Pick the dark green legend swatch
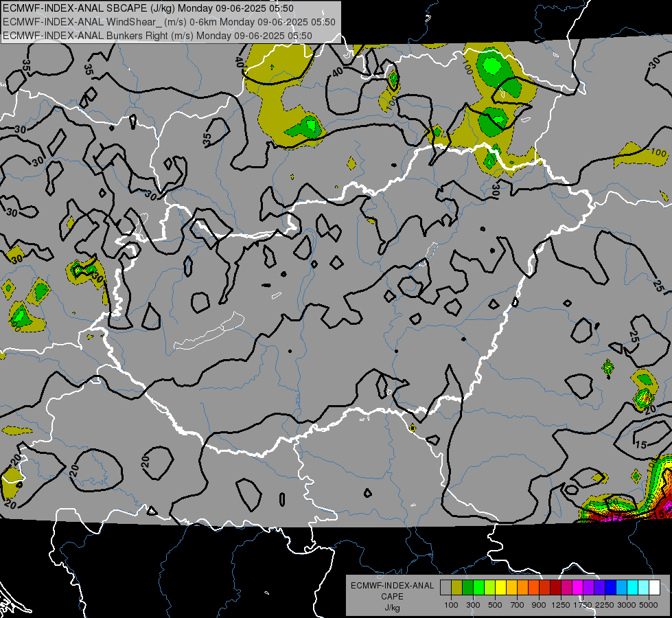The width and height of the screenshot is (672, 618). (x=467, y=588)
